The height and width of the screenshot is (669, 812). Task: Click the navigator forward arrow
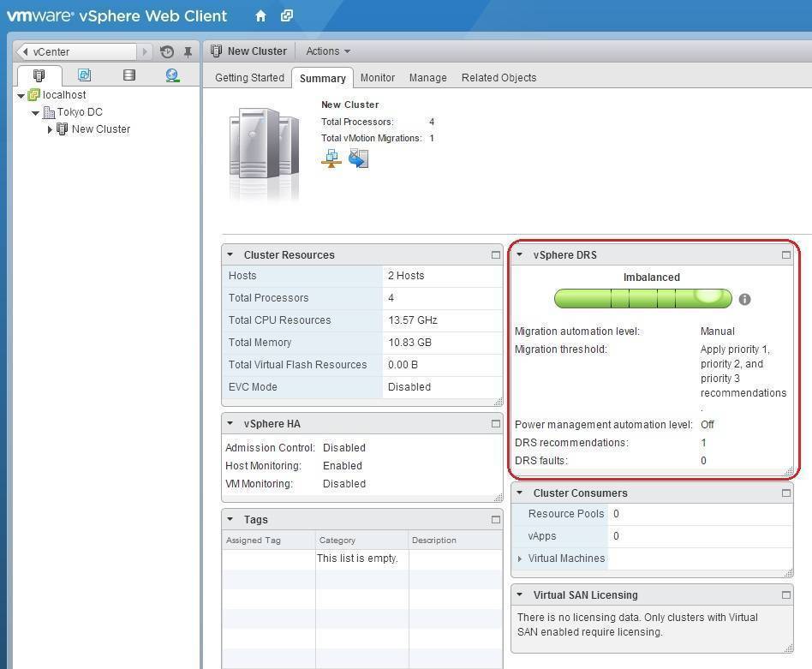point(145,51)
